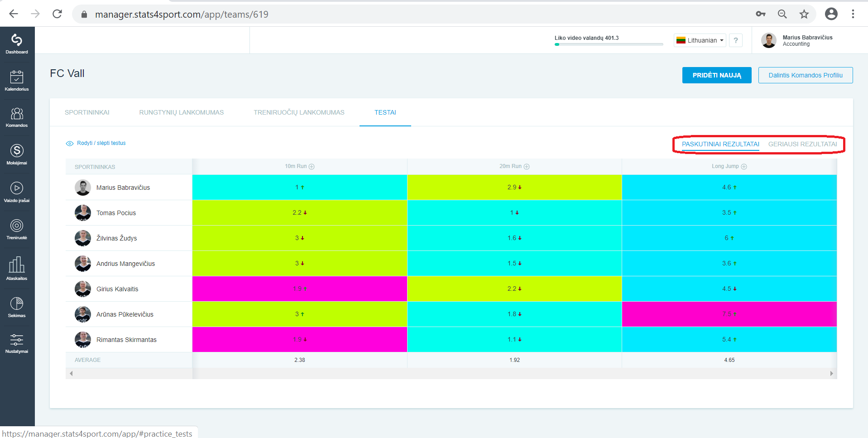Image resolution: width=868 pixels, height=438 pixels.
Task: Click the plus icon beside 20m Run
Action: click(527, 167)
